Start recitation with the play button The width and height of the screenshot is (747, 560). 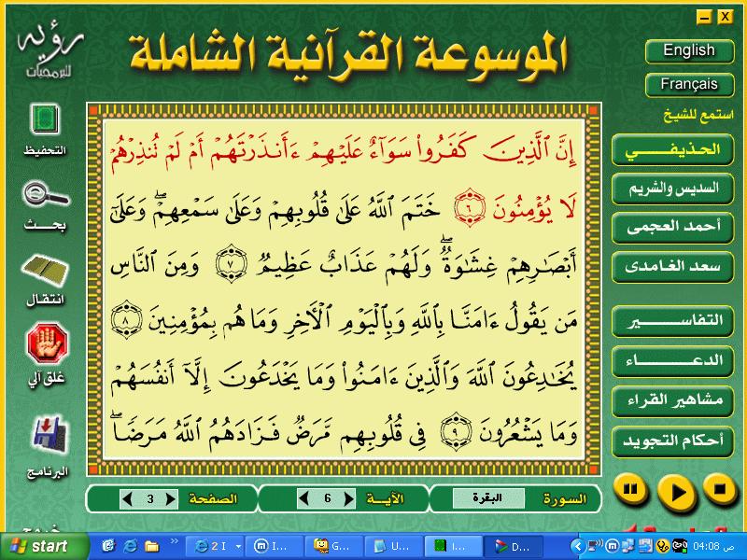[677, 493]
